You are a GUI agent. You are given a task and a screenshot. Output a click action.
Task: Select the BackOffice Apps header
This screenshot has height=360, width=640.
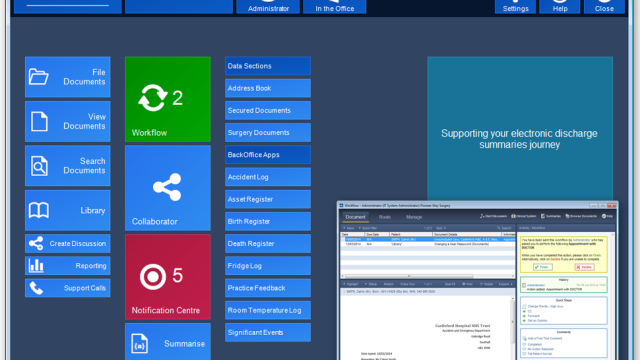tap(268, 155)
